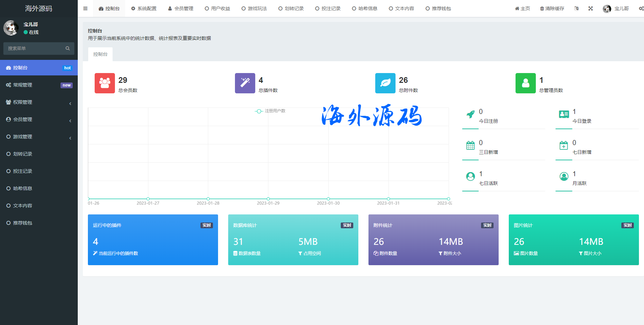Expand the 会员管理 sidebar submenu
Screen dimensions: 644x325
[x=39, y=119]
